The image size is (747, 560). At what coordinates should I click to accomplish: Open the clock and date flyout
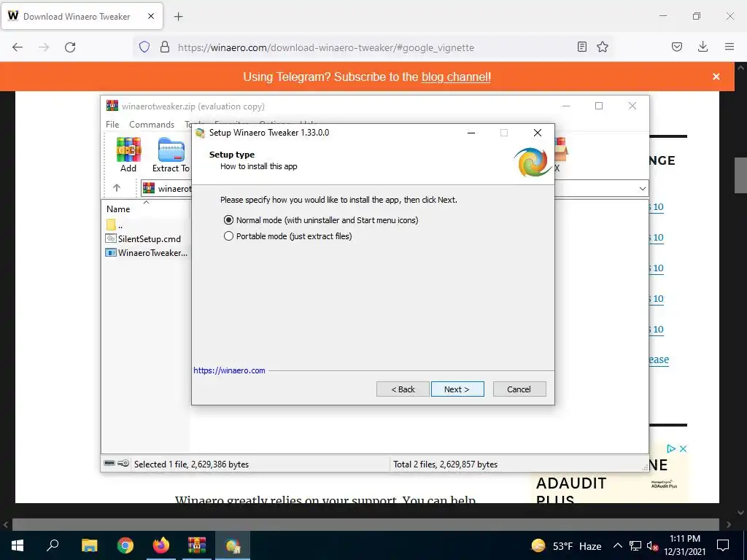(685, 545)
